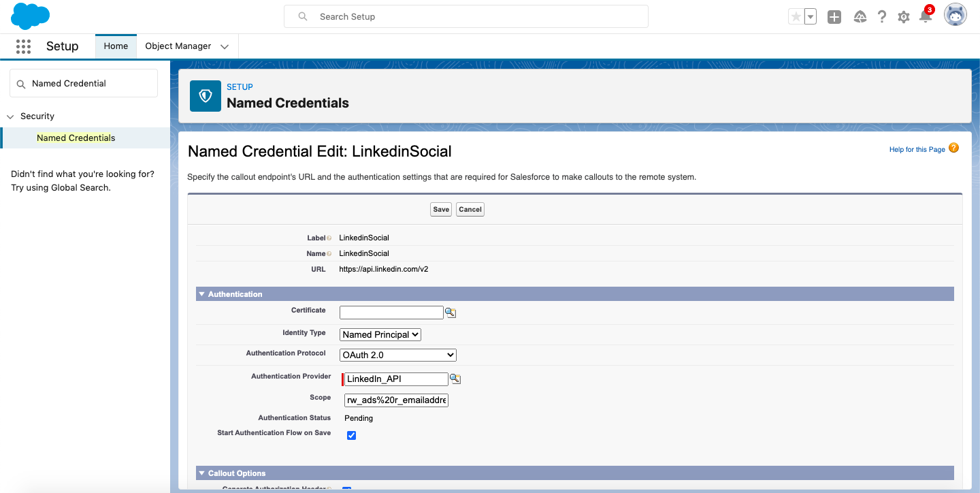
Task: Click the Label field info icon
Action: pyautogui.click(x=329, y=238)
